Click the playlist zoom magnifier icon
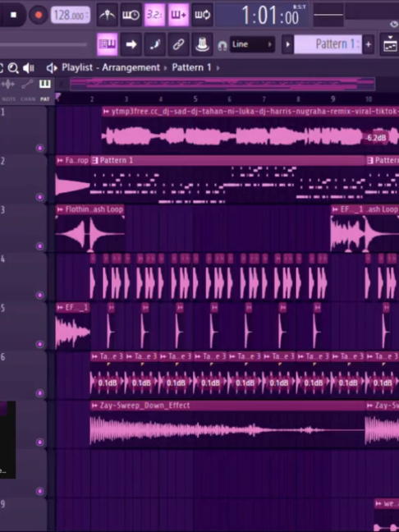399x532 pixels. pyautogui.click(x=13, y=68)
